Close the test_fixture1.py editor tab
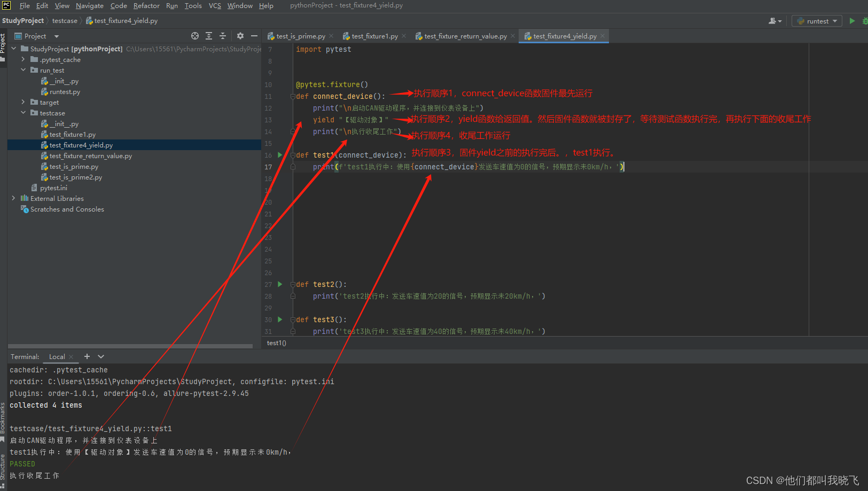This screenshot has height=491, width=868. [404, 36]
